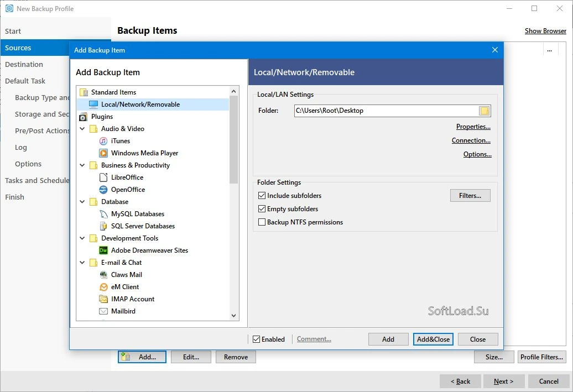573x392 pixels.
Task: Open the Size... button
Action: 494,357
